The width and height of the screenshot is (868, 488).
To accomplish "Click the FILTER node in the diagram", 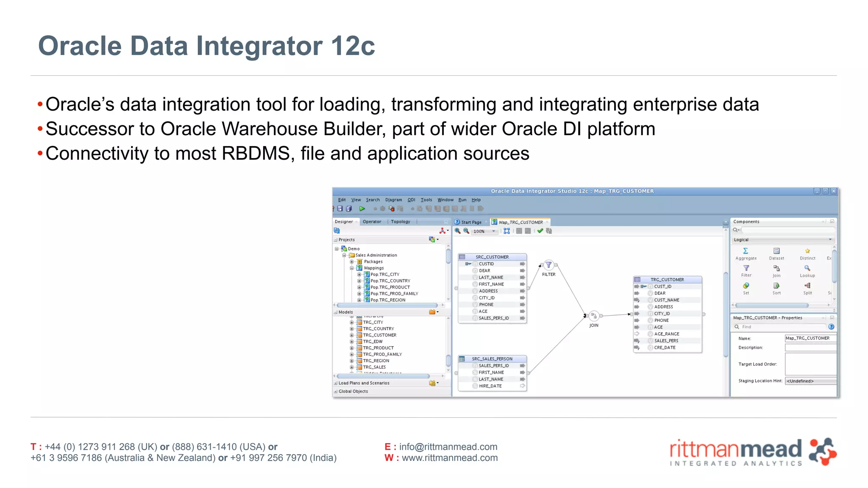I will [548, 265].
